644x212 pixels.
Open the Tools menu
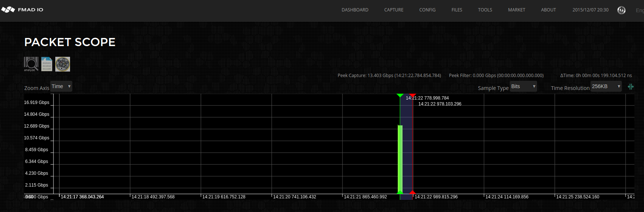coord(485,10)
